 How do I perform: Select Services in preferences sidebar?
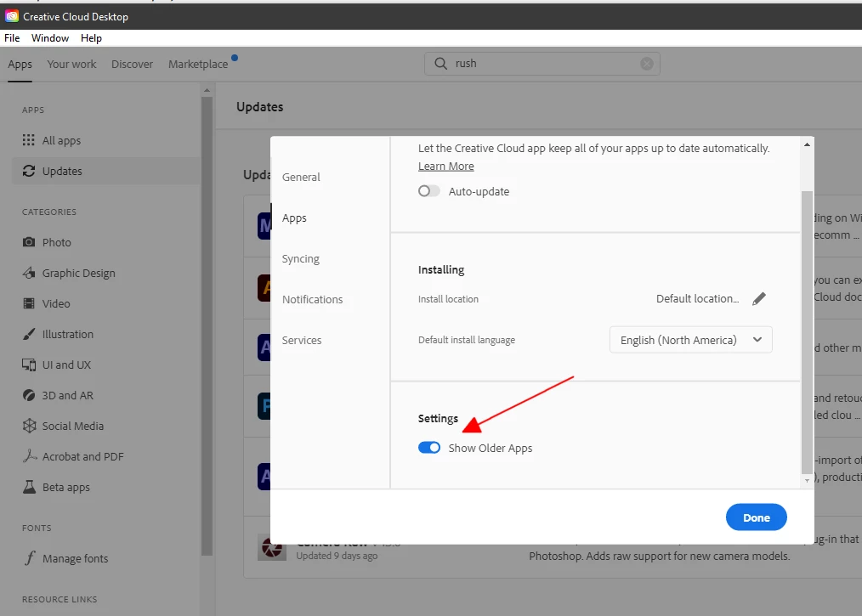pyautogui.click(x=302, y=340)
